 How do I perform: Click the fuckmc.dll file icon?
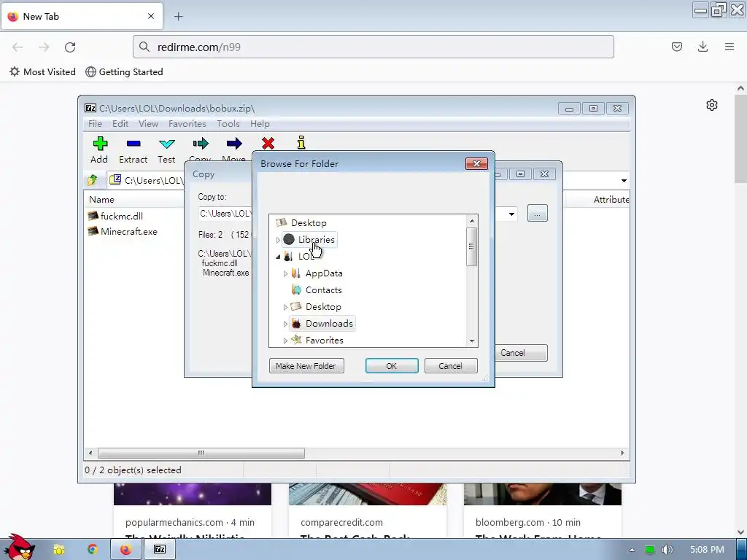tap(93, 216)
